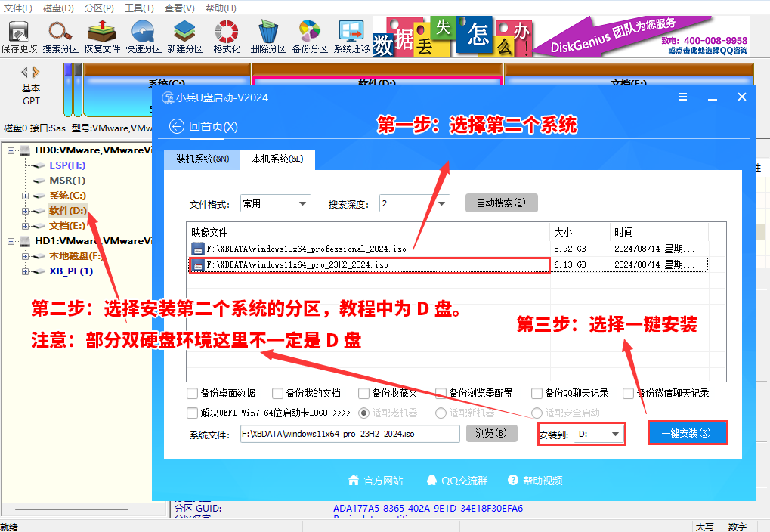Enable 备份微信聊天记录 checkbox
Screen dimensions: 770x532
pos(628,394)
